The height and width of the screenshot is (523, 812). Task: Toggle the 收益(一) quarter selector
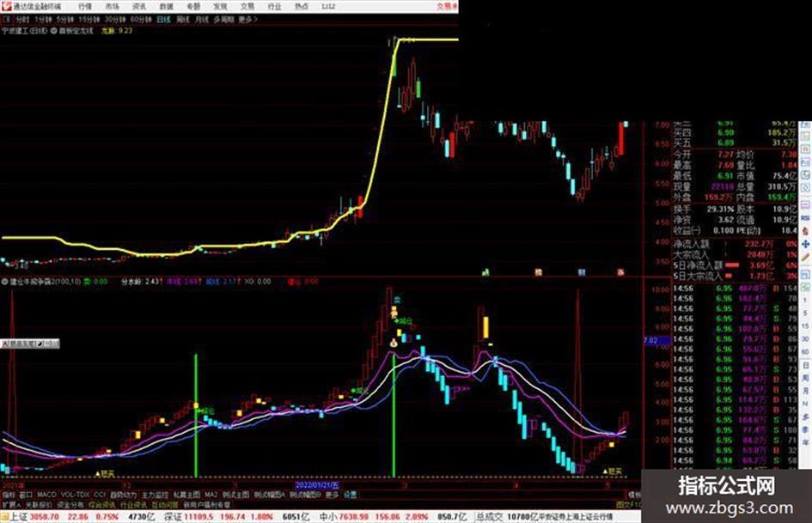coord(687,230)
